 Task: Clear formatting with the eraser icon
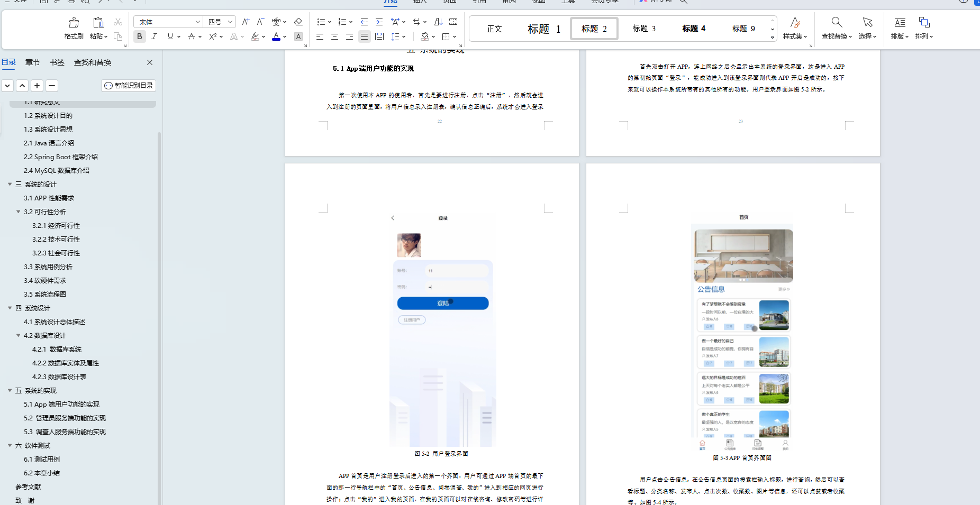298,22
